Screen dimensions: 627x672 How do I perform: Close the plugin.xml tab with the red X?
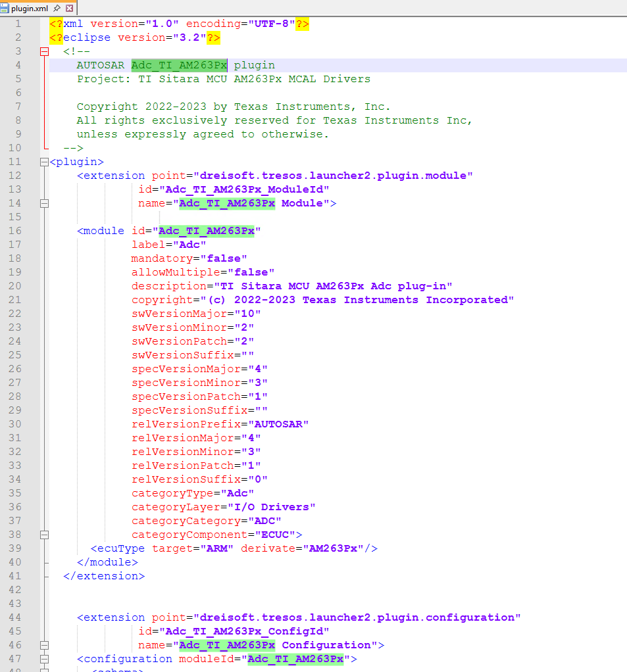(x=70, y=8)
